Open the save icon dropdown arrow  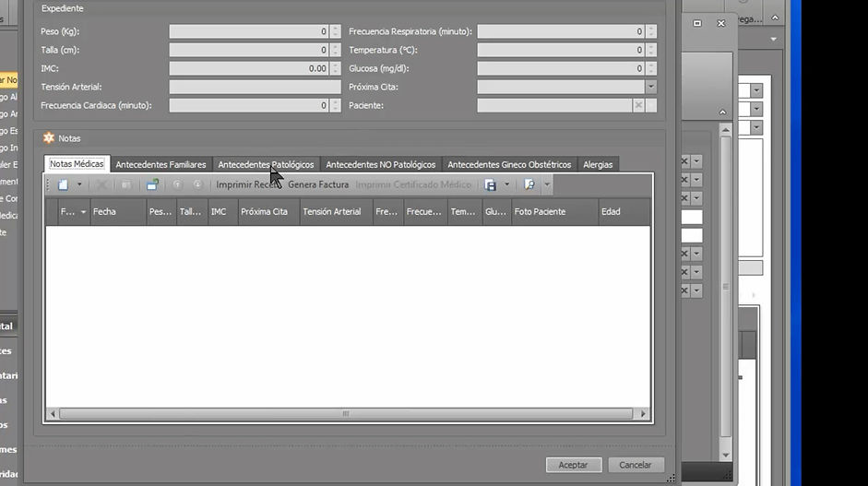(x=506, y=184)
